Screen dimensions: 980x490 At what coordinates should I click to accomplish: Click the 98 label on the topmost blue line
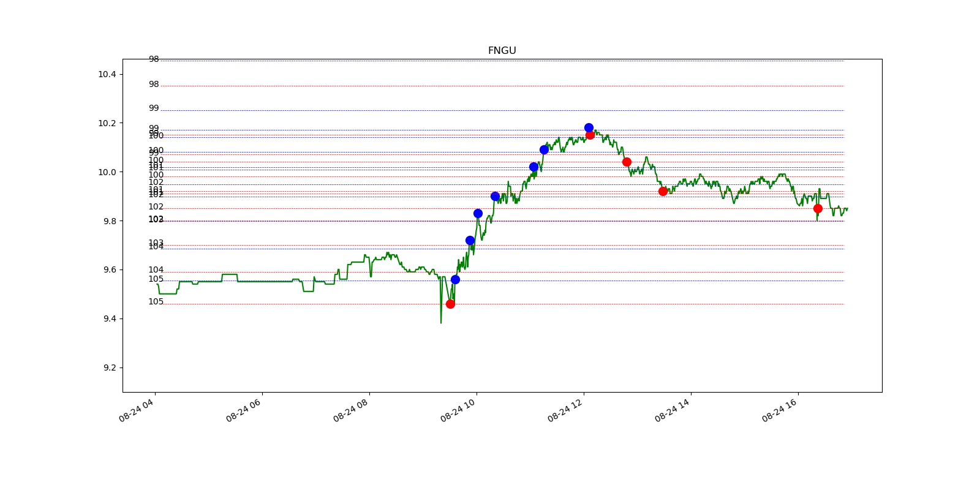coord(154,59)
